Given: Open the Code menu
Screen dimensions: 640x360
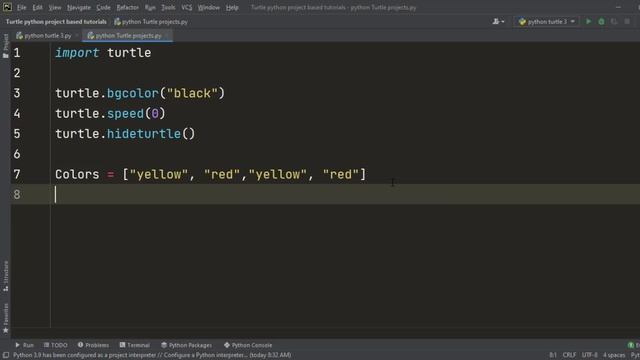Looking at the screenshot, I should (103, 7).
